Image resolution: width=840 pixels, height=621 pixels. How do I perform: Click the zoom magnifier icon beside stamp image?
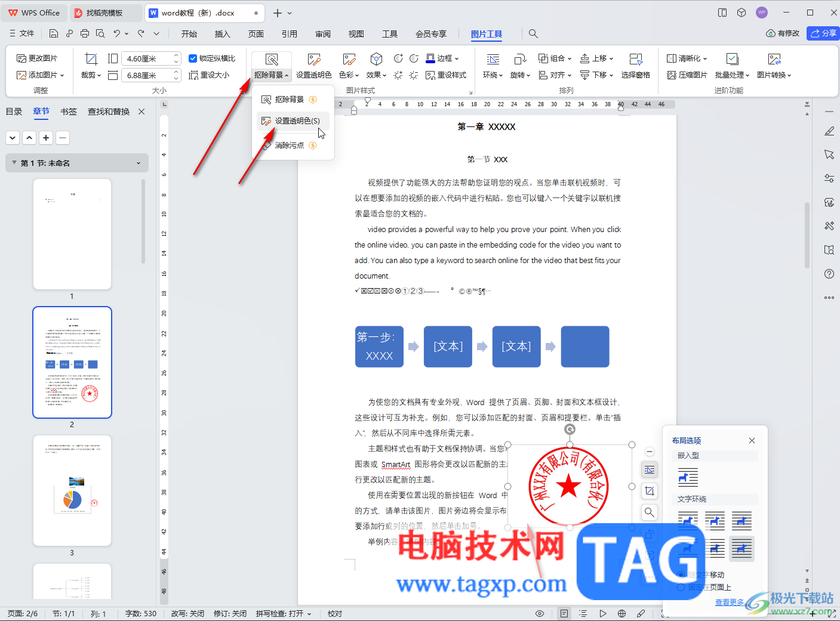click(x=650, y=512)
